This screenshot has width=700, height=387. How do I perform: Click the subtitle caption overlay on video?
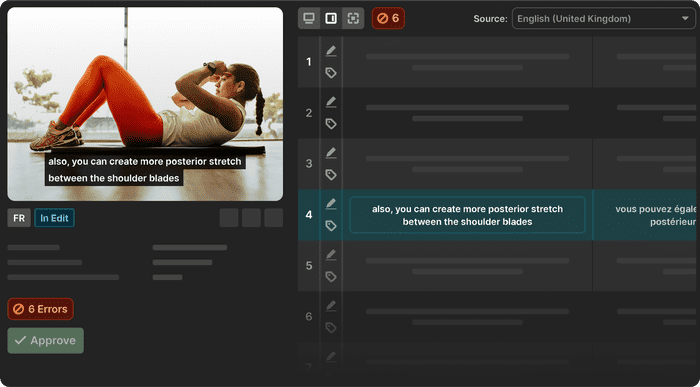[x=145, y=170]
